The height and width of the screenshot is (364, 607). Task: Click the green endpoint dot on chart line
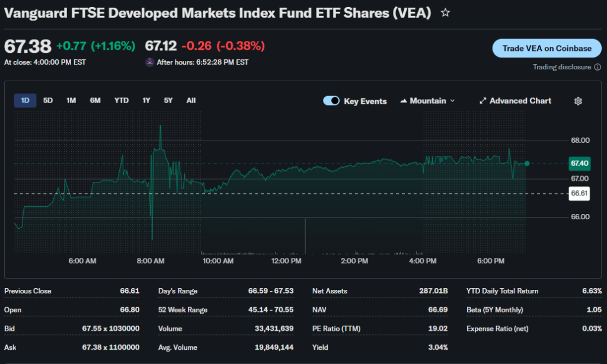(527, 163)
